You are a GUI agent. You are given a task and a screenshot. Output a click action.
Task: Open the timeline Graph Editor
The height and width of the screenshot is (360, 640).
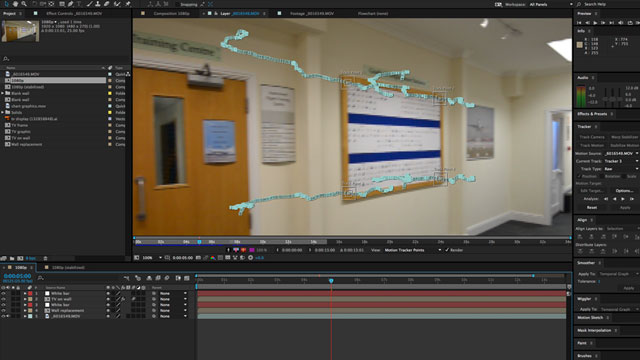(187, 278)
